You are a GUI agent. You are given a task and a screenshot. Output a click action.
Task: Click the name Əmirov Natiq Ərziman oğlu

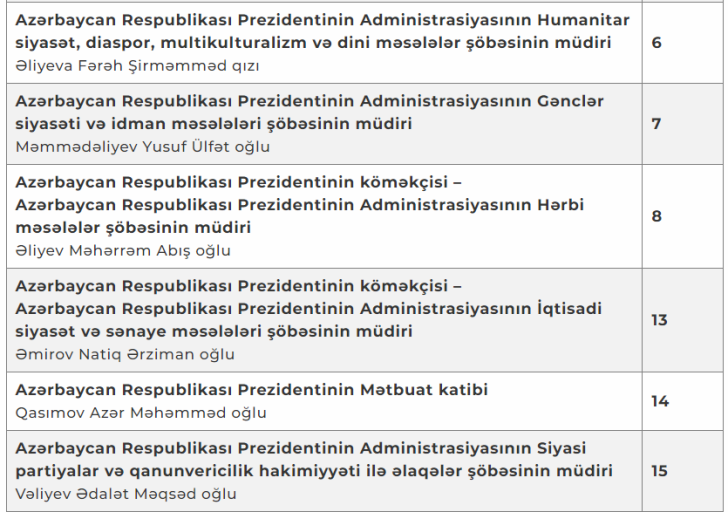click(125, 354)
